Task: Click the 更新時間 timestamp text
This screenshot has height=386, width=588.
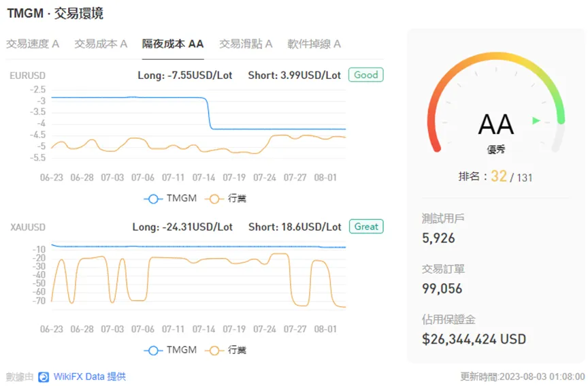Action: [523, 376]
